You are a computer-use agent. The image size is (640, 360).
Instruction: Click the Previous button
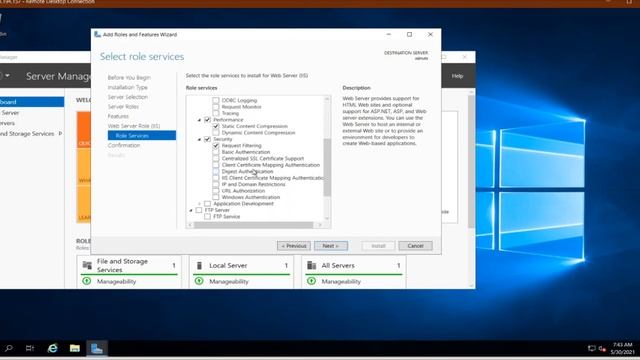click(x=294, y=246)
